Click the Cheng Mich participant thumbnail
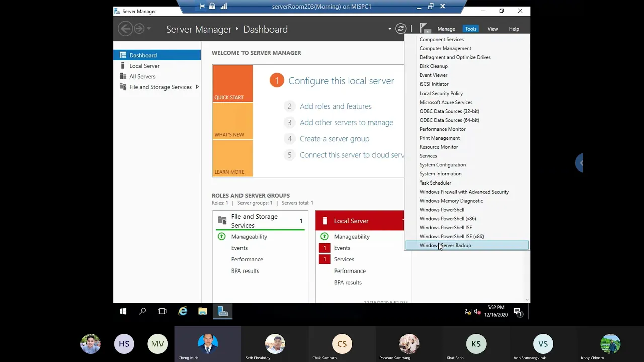Viewport: 644px width, 362px height. pyautogui.click(x=208, y=344)
